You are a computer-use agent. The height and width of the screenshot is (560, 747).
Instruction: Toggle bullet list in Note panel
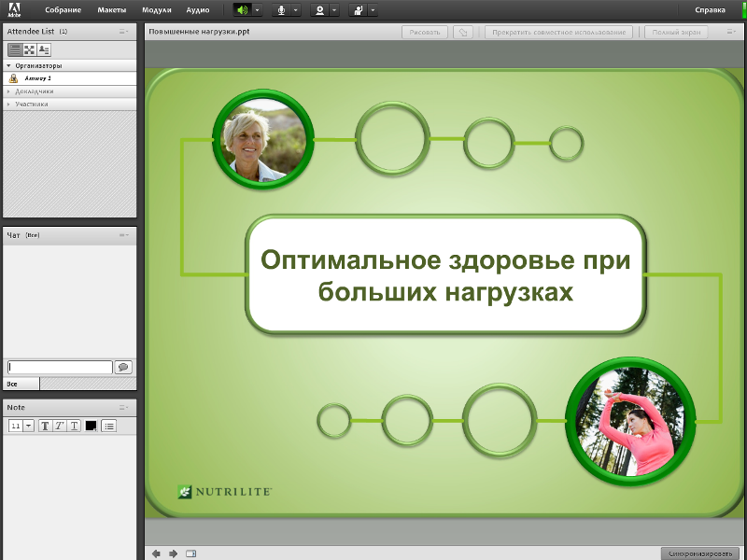[109, 426]
